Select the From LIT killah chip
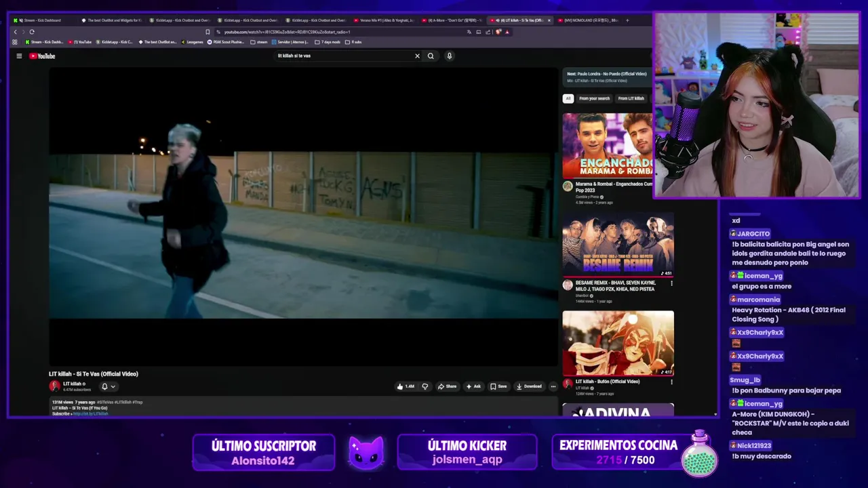 tap(631, 98)
